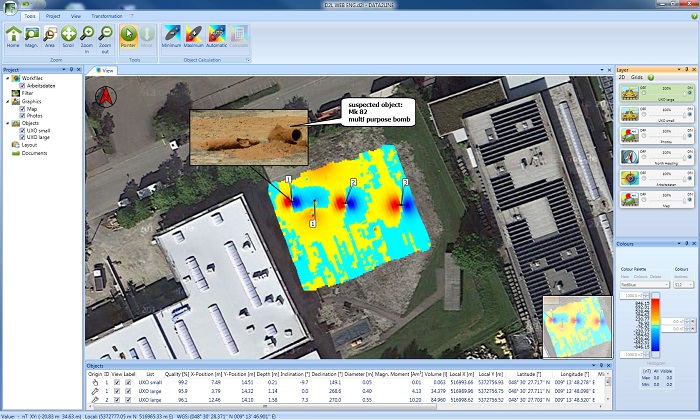Image resolution: width=700 pixels, height=420 pixels.
Task: Click the Zoom in icon
Action: click(x=87, y=35)
